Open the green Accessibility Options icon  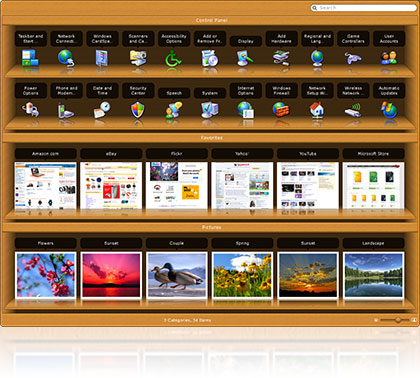click(174, 58)
